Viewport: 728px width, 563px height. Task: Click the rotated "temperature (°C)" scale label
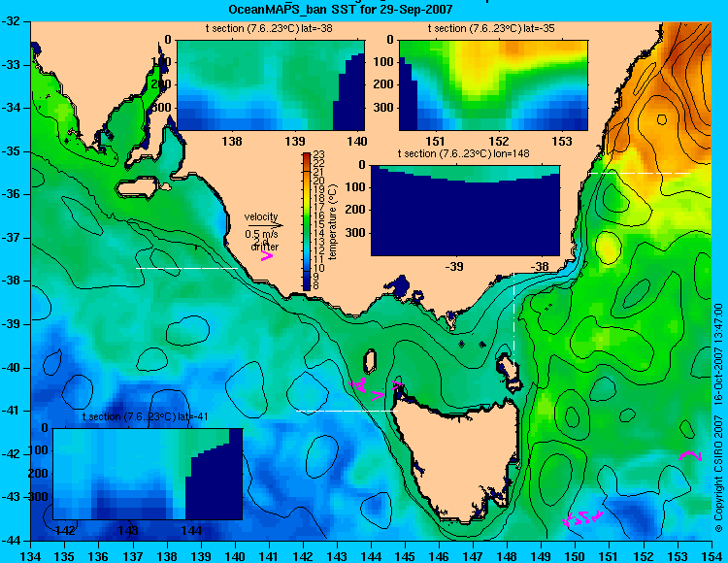coord(332,222)
